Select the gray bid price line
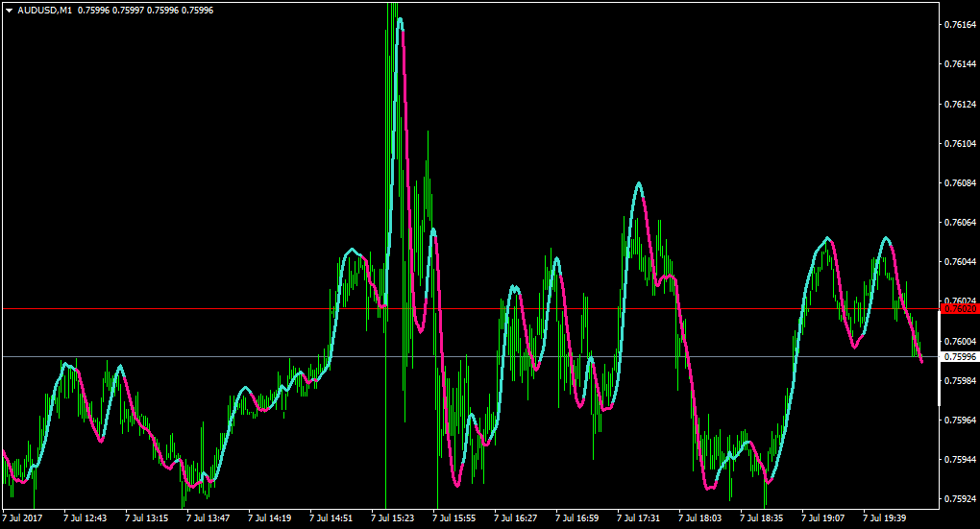The width and height of the screenshot is (980, 529). [x=470, y=356]
